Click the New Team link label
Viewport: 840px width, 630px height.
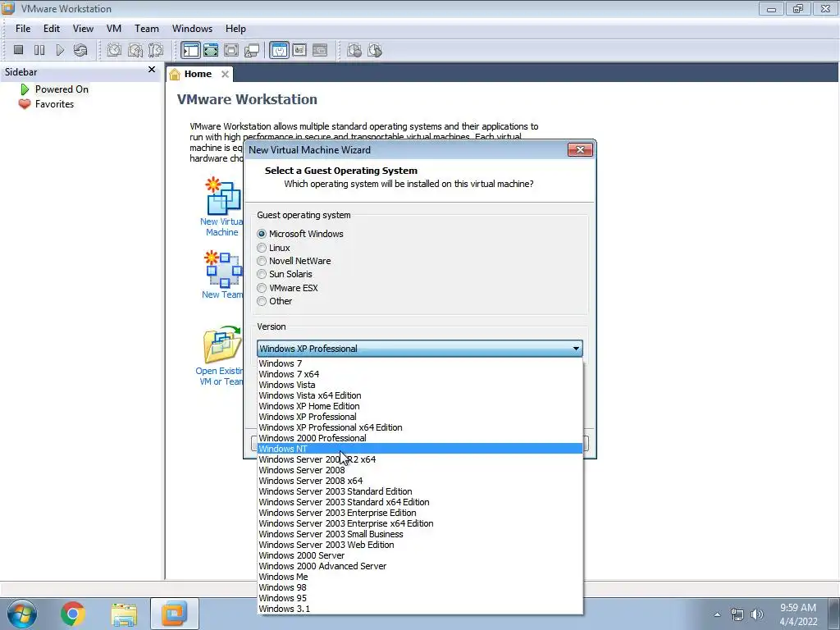(222, 294)
